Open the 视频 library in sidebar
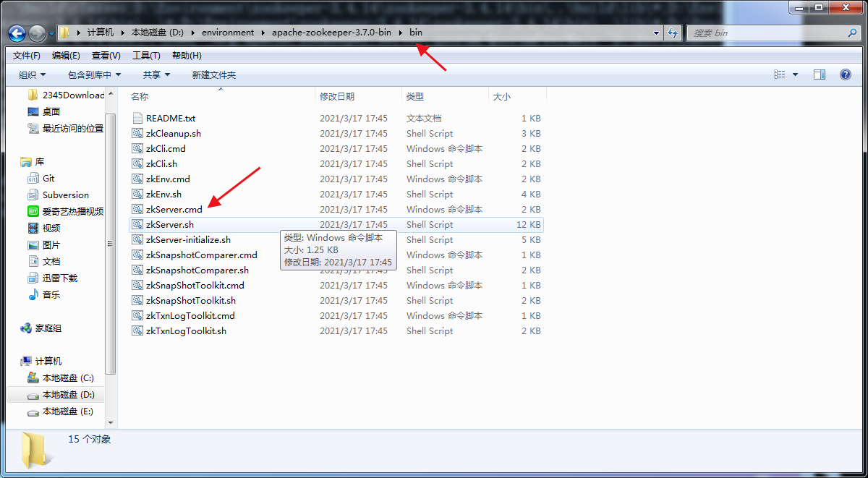The image size is (868, 478). pos(44,228)
